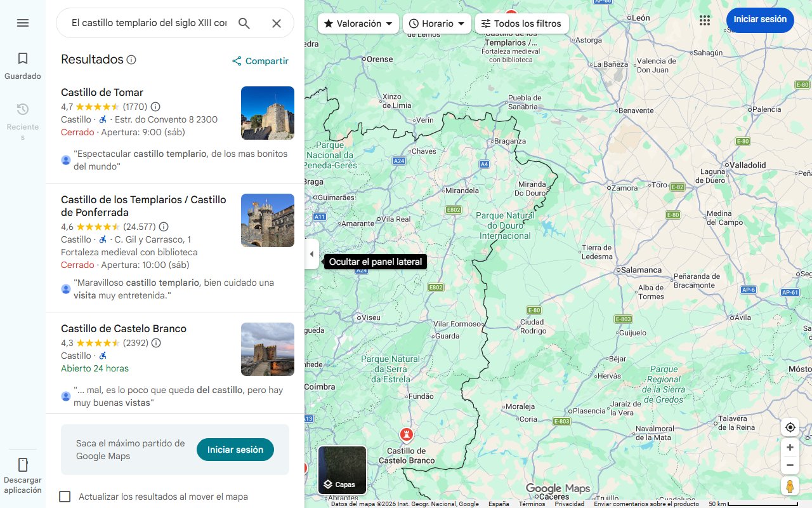
Task: Clear the search with the X icon
Action: [277, 23]
